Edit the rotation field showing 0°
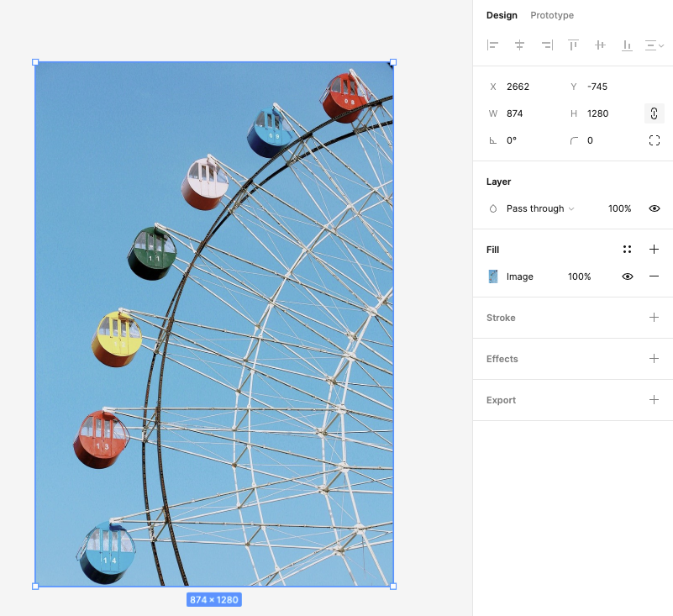 click(511, 140)
